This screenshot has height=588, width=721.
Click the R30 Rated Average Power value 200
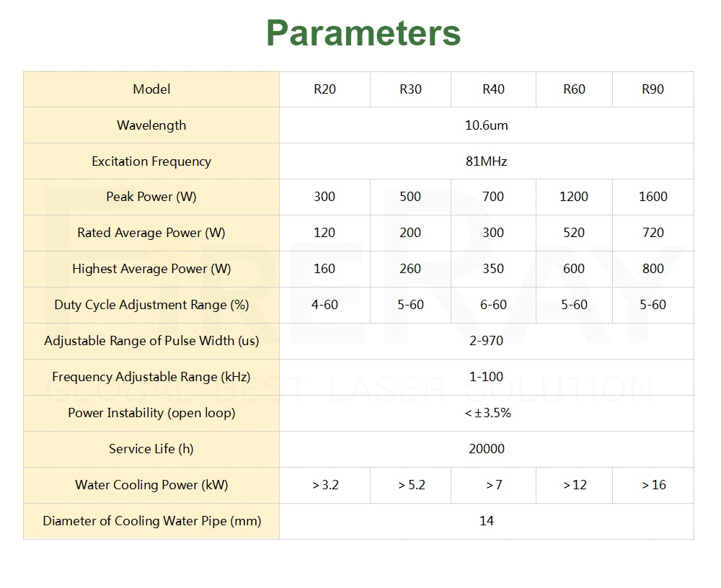410,233
